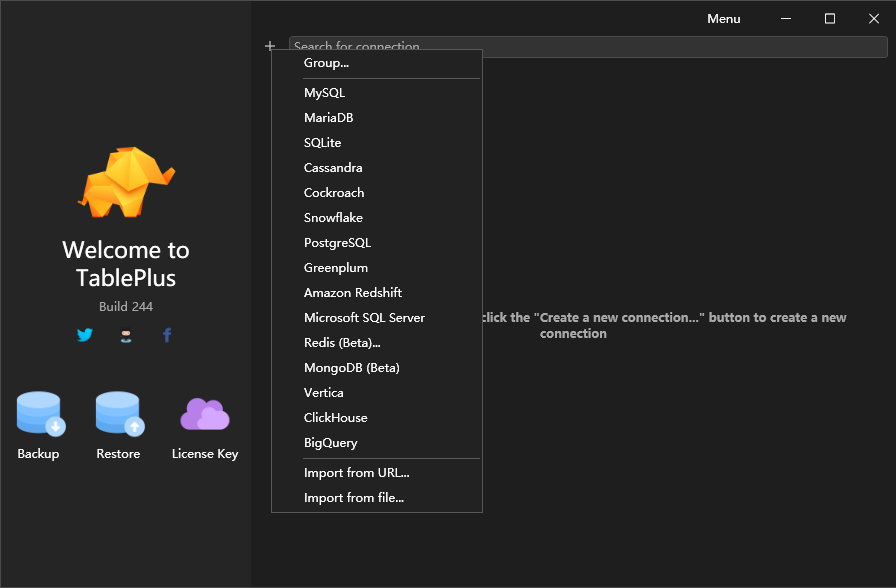Open the License Key cloud icon
Viewport: 896px width, 588px height.
[x=205, y=414]
